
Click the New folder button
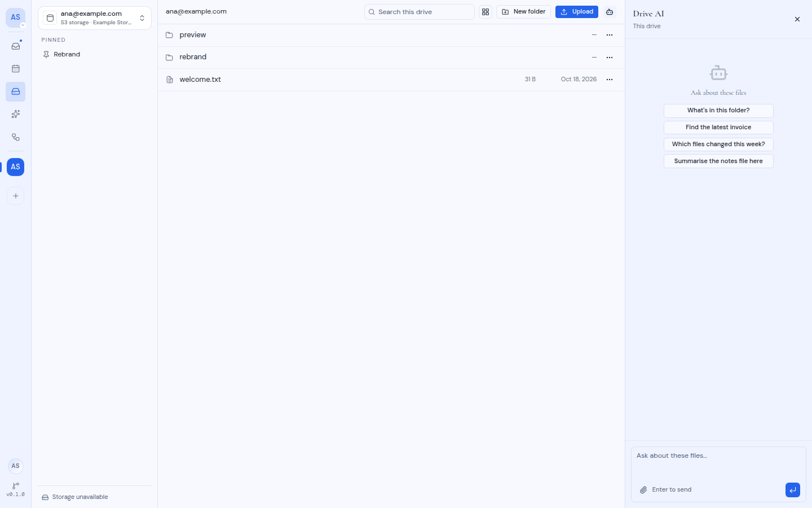(523, 12)
